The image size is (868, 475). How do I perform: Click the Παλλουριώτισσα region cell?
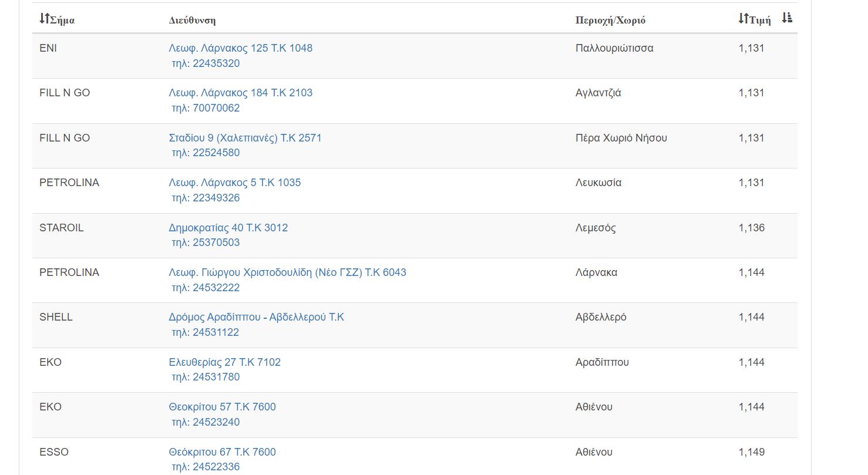pyautogui.click(x=614, y=48)
